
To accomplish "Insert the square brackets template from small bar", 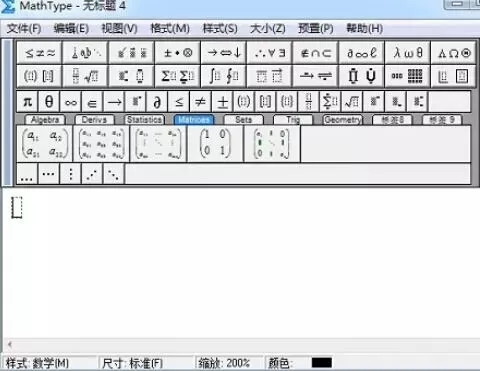I will click(x=265, y=101).
